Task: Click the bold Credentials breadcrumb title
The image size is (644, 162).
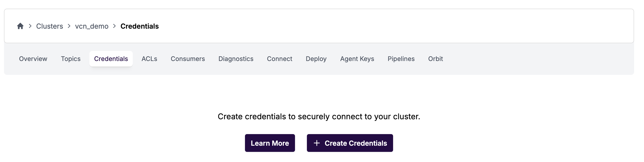Action: pos(139,26)
